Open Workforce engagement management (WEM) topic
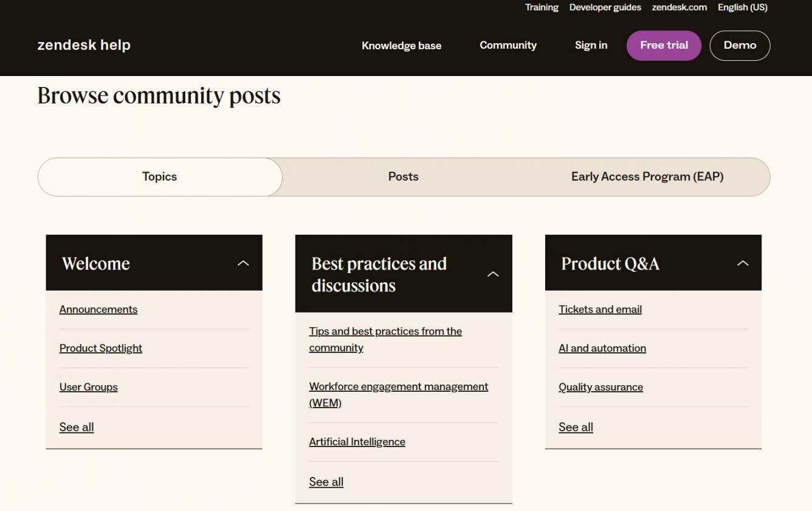The height and width of the screenshot is (511, 812). click(399, 395)
